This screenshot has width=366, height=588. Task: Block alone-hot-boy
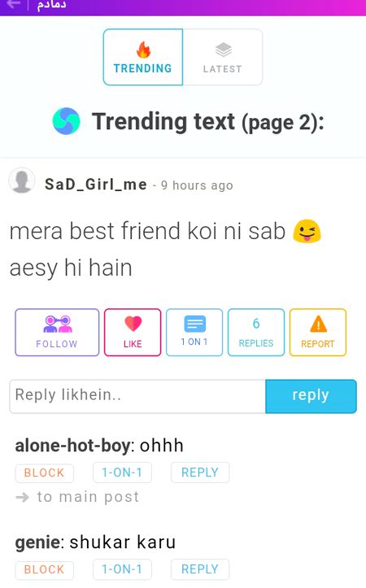pyautogui.click(x=44, y=473)
